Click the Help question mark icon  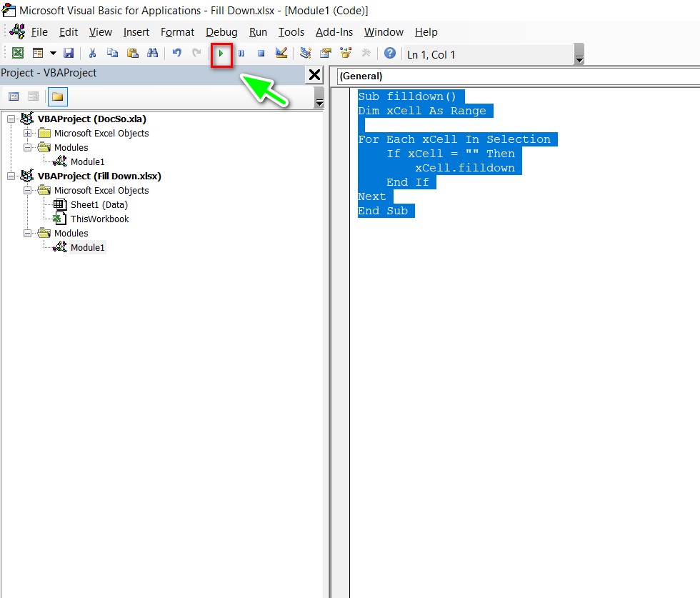389,54
